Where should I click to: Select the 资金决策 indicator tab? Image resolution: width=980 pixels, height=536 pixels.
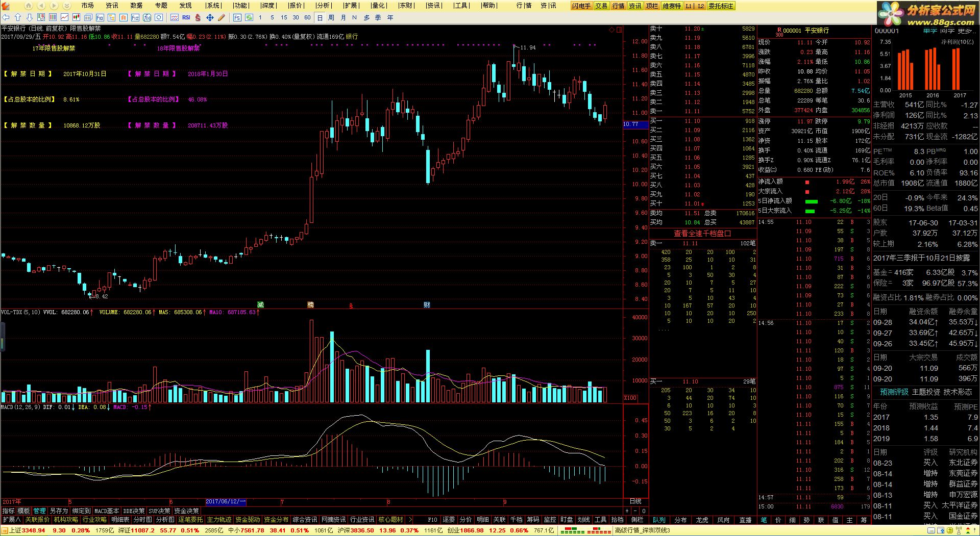pyautogui.click(x=186, y=511)
